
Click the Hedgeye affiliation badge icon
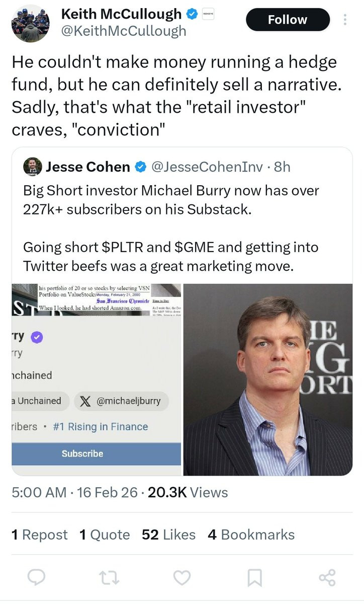[x=207, y=15]
